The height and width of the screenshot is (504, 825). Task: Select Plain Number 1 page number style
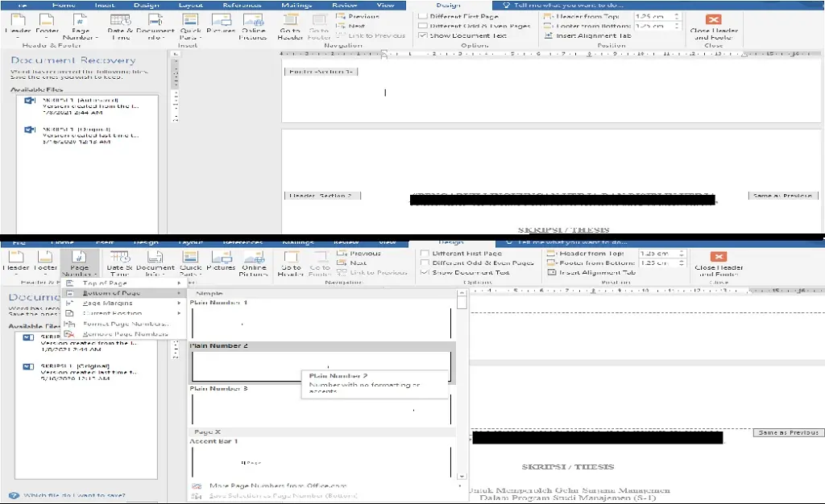321,320
